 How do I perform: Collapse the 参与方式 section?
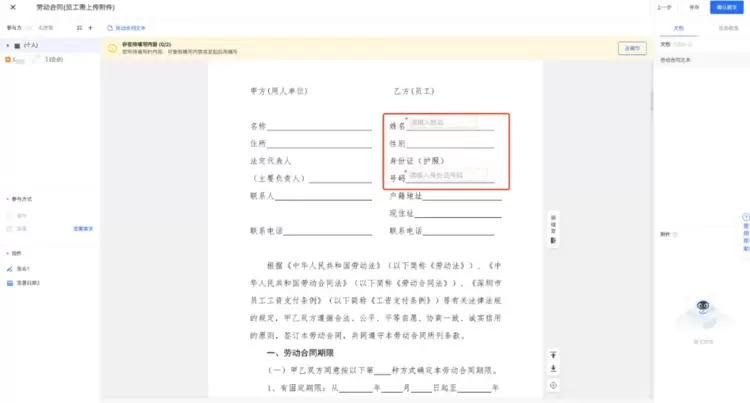7,198
